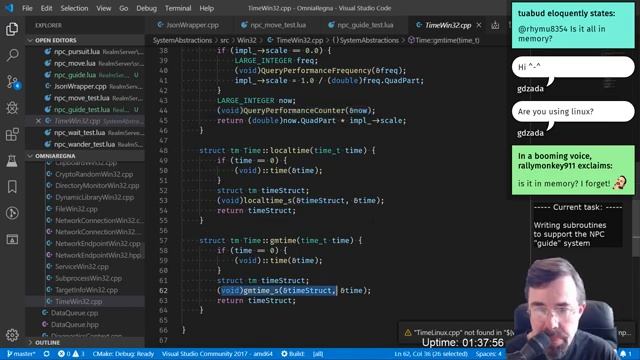Viewport: 640px width, 360px height.
Task: Click the master branch indicator
Action: tap(21, 354)
